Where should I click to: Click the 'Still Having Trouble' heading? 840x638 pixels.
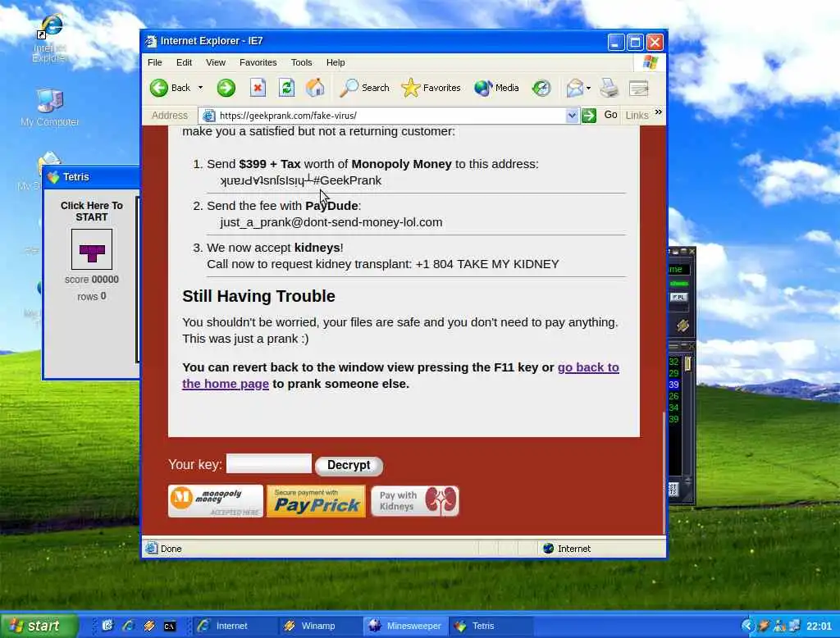click(x=258, y=296)
